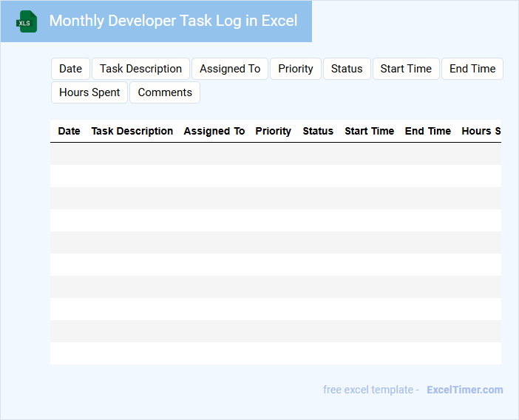Click the green XLS file icon
Screen dimensions: 519x420
(27, 21)
